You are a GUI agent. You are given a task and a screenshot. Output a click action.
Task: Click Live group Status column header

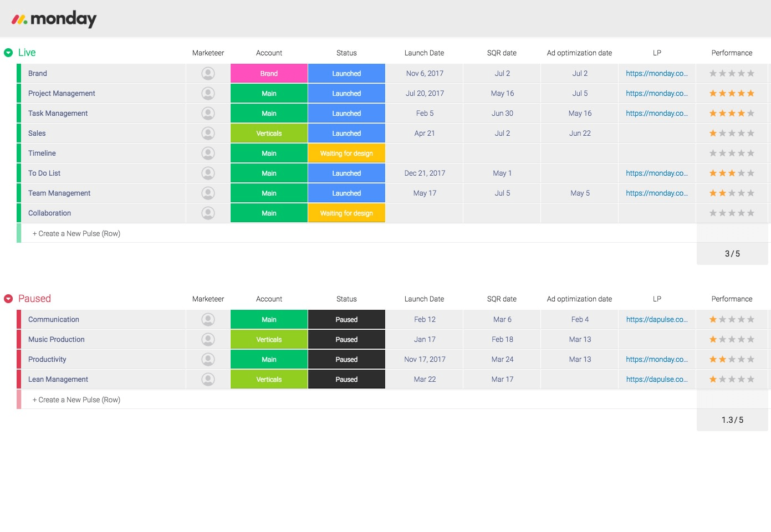346,53
